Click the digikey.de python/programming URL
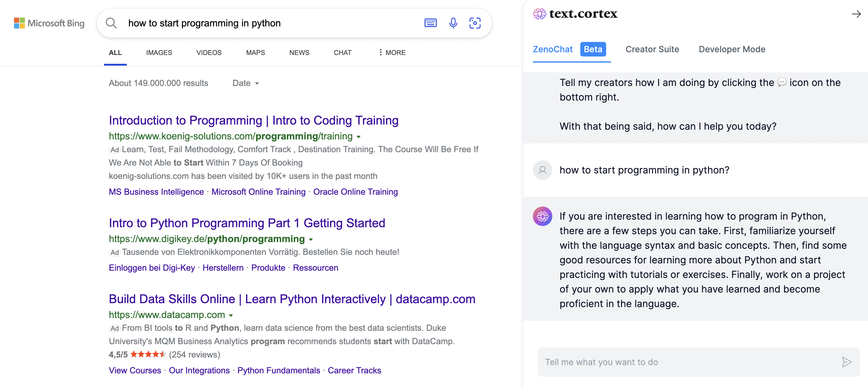This screenshot has height=387, width=868. pyautogui.click(x=207, y=238)
